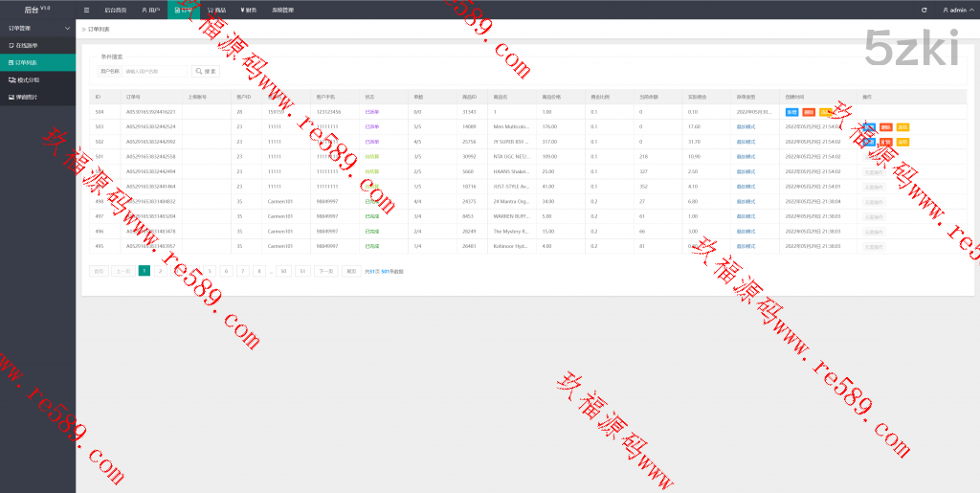Open the 用户 top navigation menu

[x=150, y=10]
